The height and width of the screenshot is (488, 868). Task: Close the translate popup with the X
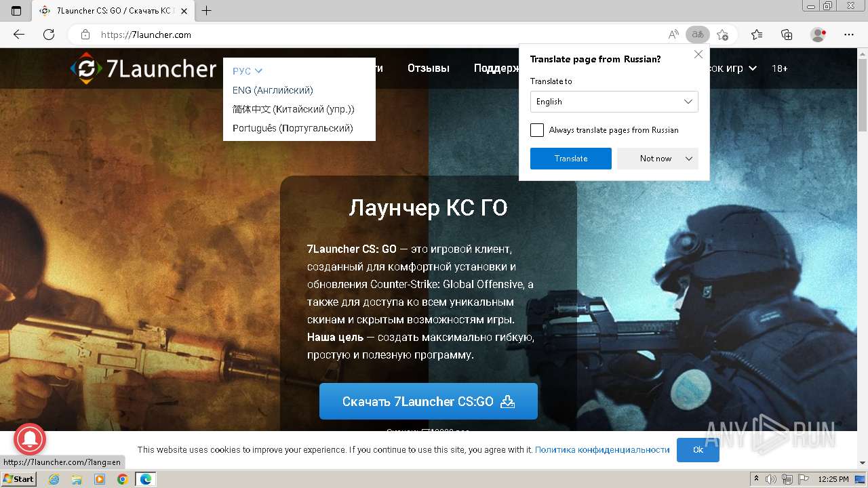click(x=698, y=54)
